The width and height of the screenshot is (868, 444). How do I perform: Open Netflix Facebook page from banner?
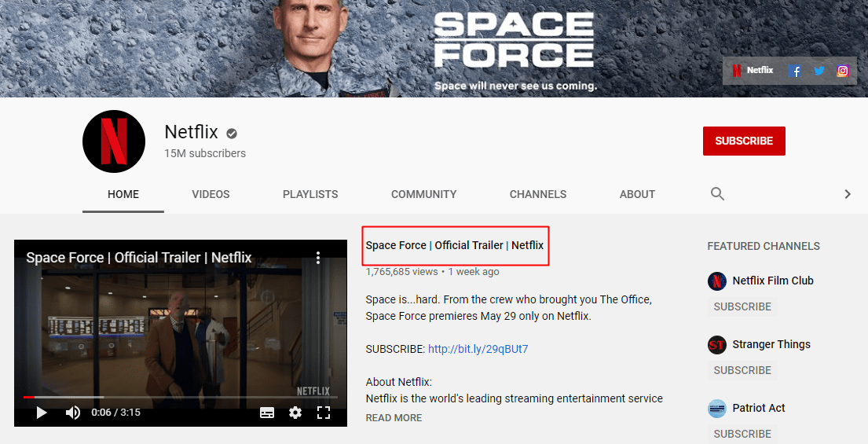[795, 71]
